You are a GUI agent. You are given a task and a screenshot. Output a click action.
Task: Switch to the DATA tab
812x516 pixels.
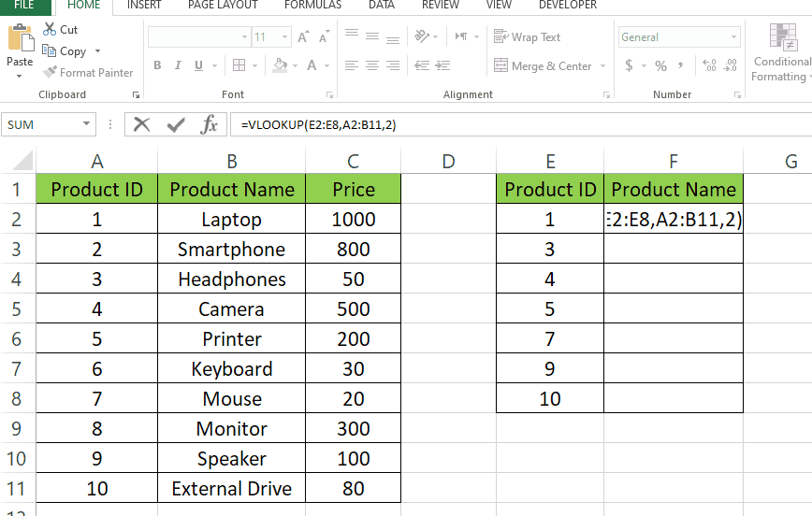click(x=382, y=6)
